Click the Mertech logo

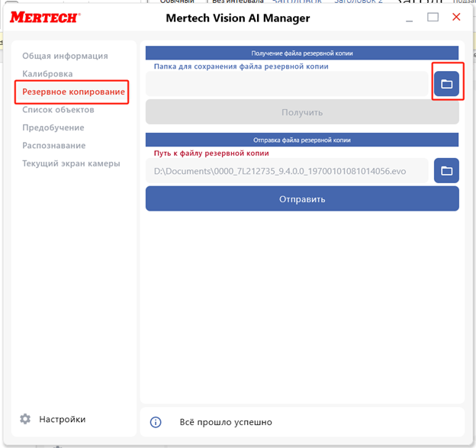[45, 18]
